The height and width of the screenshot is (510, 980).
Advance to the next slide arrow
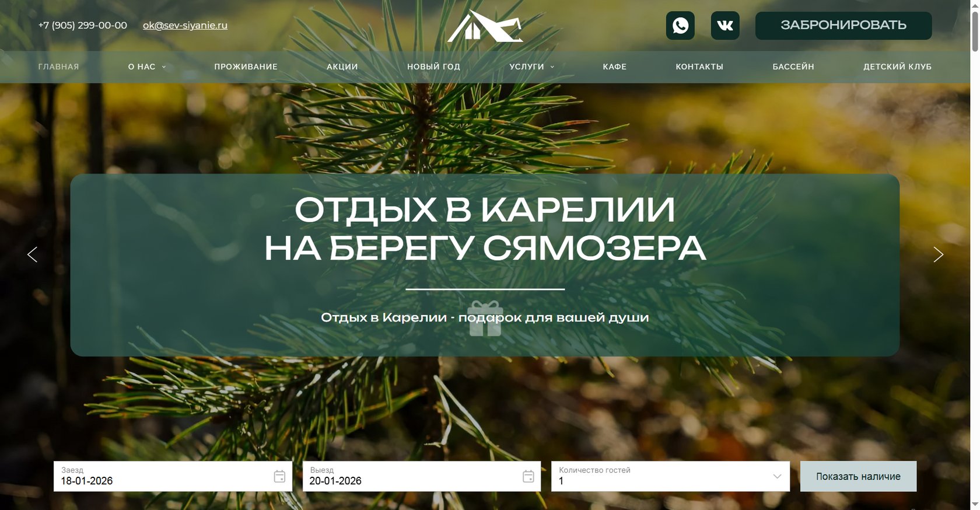point(938,254)
